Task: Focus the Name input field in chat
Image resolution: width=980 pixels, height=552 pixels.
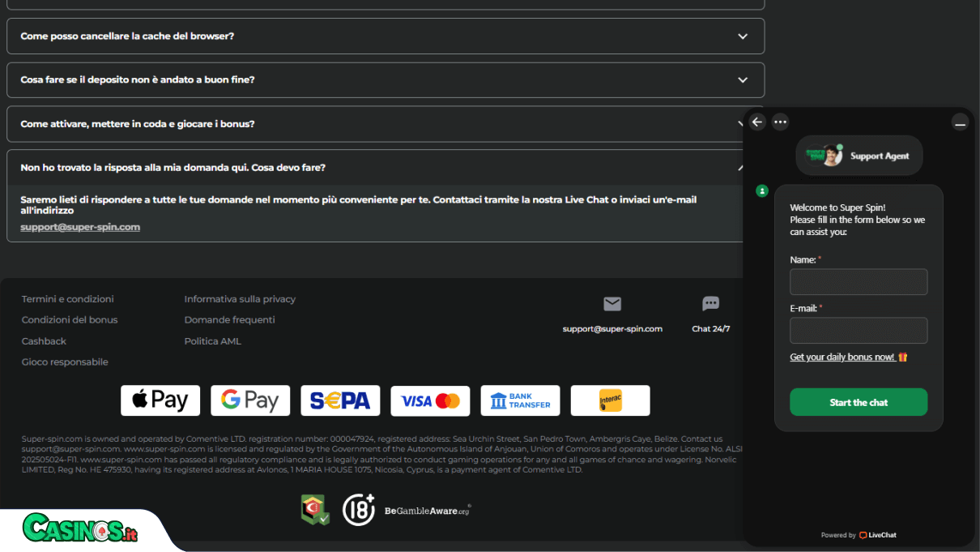Action: (x=859, y=282)
